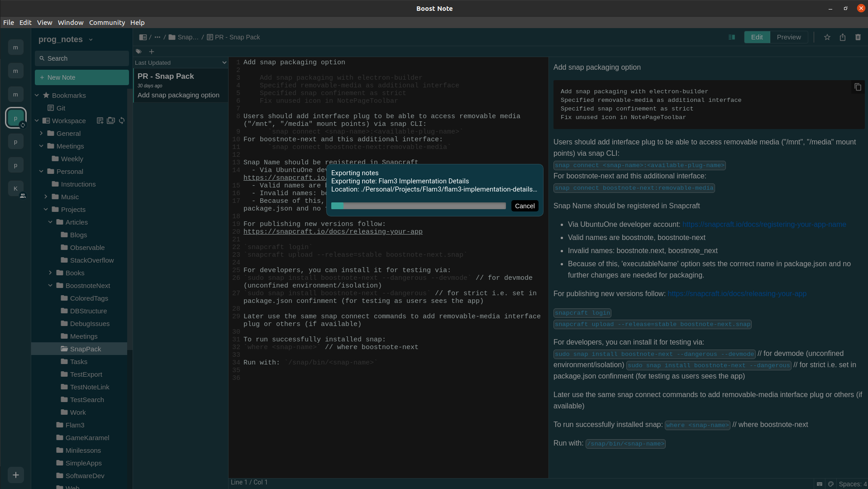Collapse the Projects folder
The image size is (868, 489).
46,210
